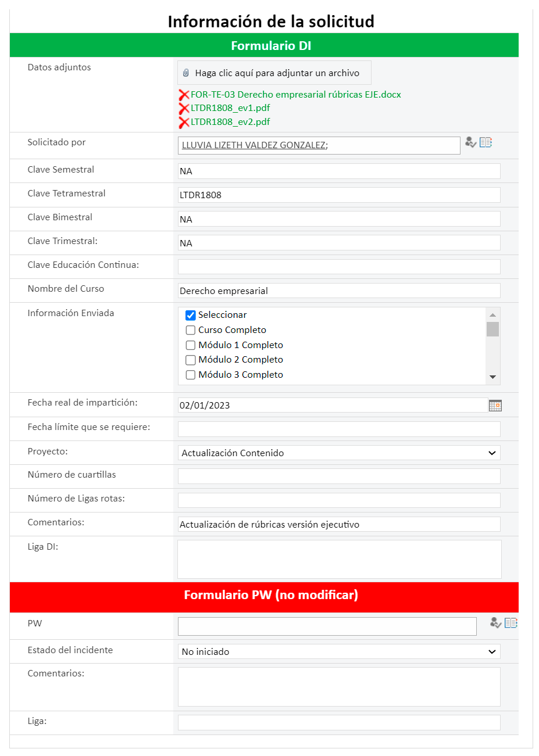Click the Liga DI text area
The width and height of the screenshot is (539, 756).
point(340,559)
